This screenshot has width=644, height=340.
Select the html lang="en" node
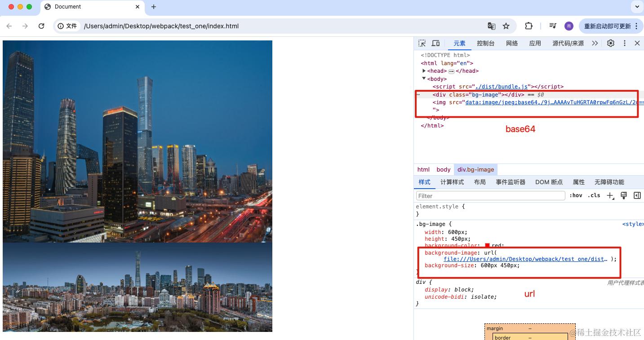coord(447,63)
